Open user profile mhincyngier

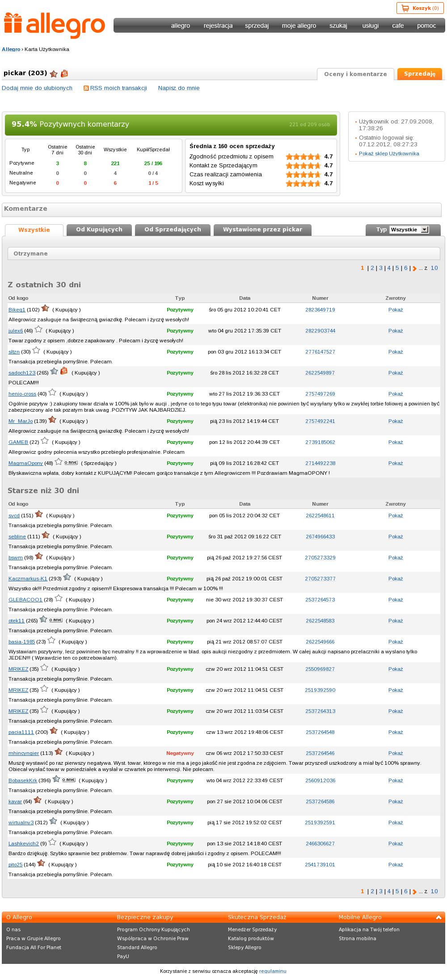24,753
